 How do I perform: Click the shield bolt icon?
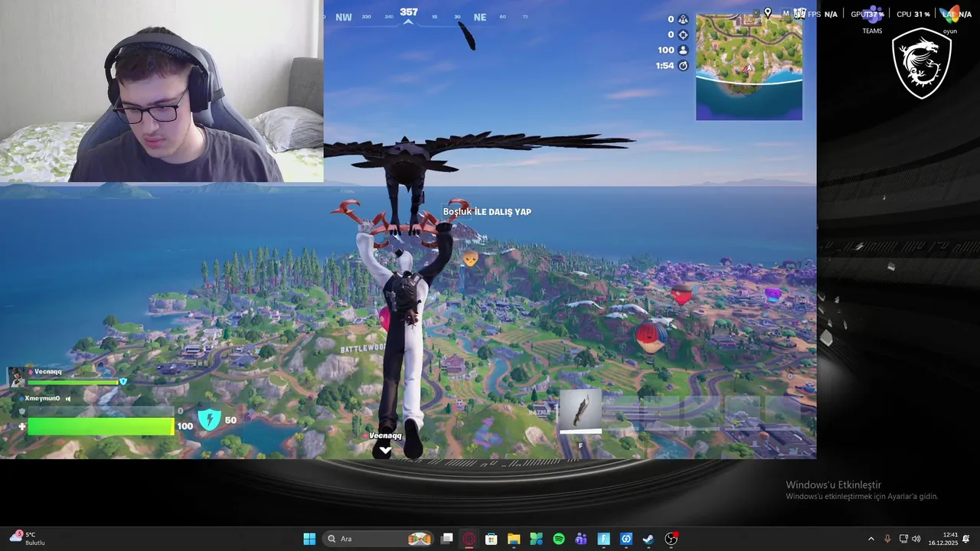tap(209, 419)
